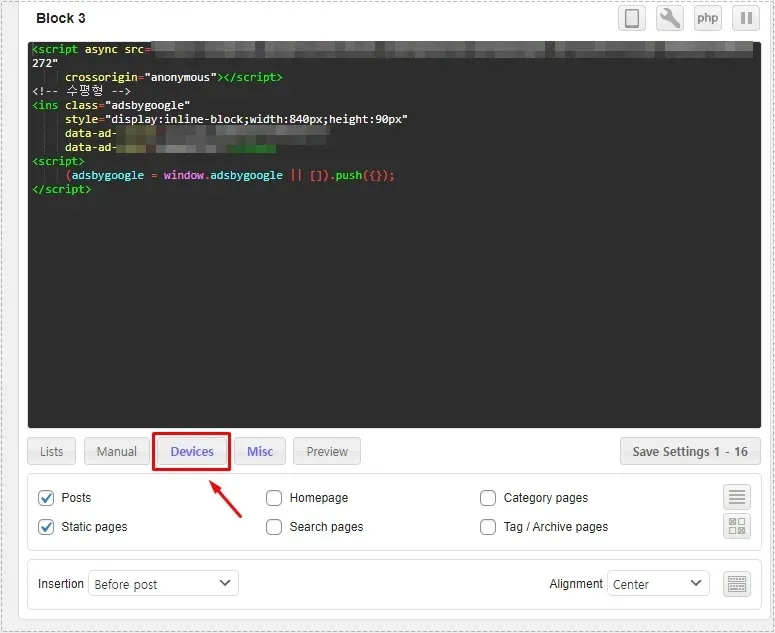Open the Insertion dropdown set to Before post
Image resolution: width=775 pixels, height=633 pixels.
163,584
